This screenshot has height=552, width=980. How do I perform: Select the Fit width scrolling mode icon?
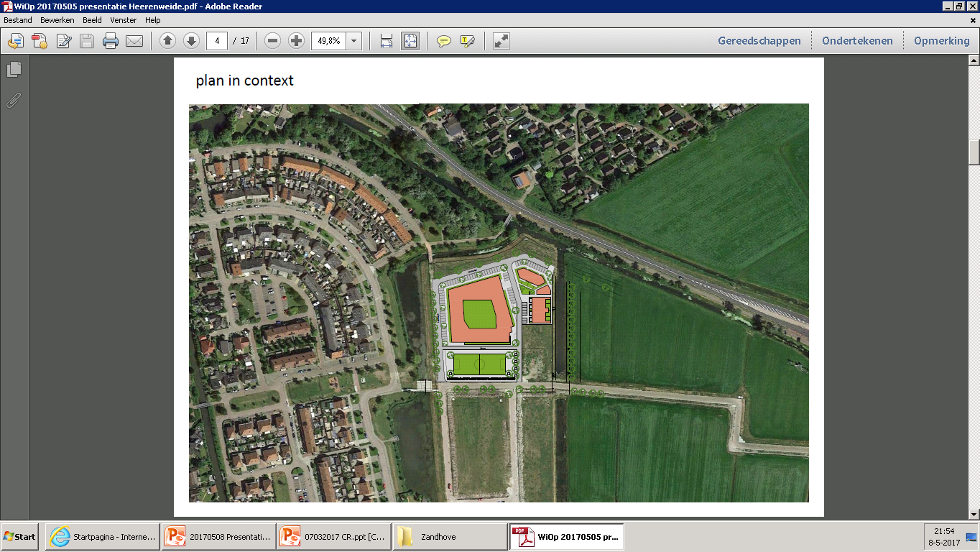pos(386,41)
